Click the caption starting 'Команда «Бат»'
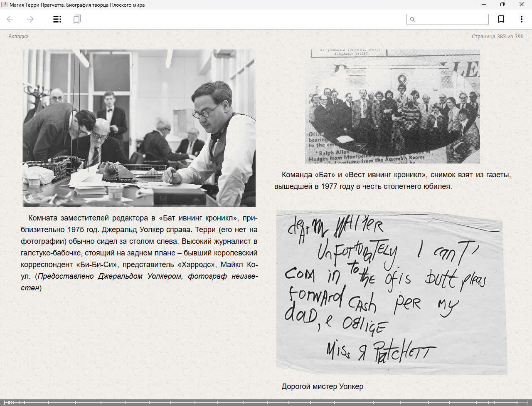 point(392,181)
